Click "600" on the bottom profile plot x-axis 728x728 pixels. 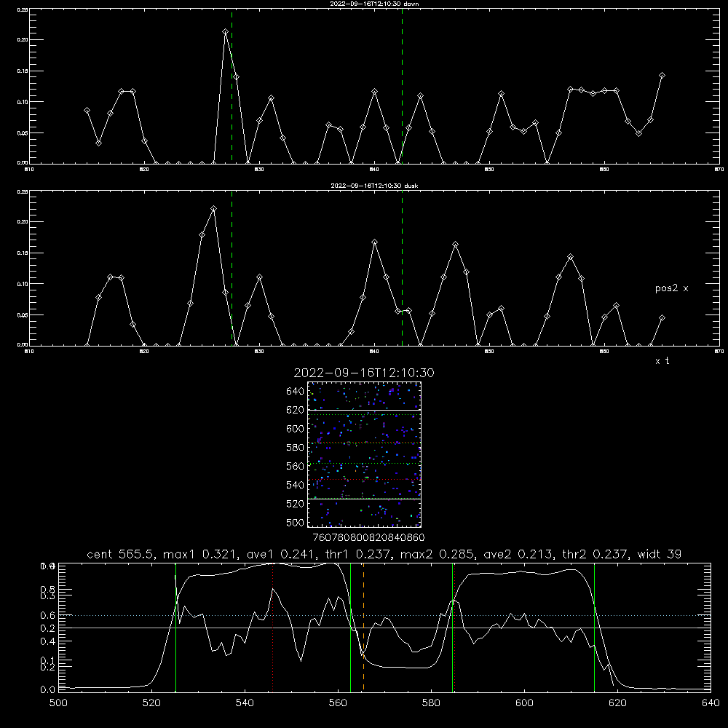(x=525, y=703)
